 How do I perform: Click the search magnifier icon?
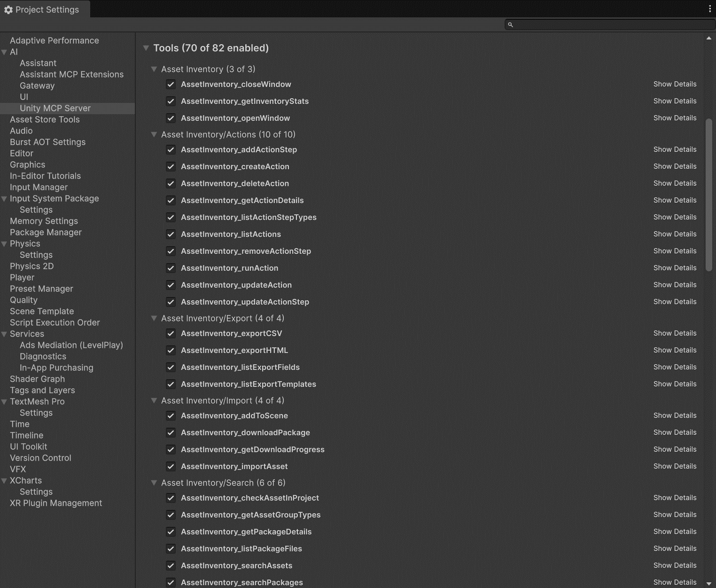click(x=510, y=24)
